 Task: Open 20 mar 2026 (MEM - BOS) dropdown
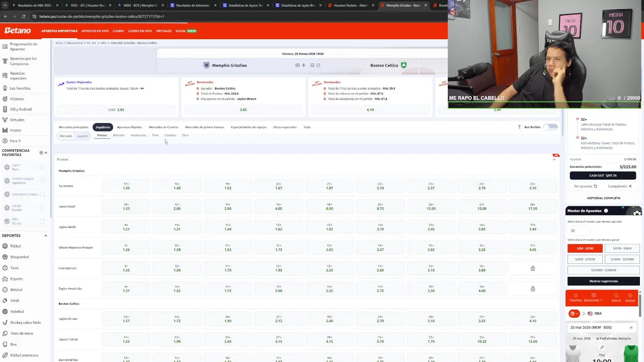pyautogui.click(x=602, y=327)
